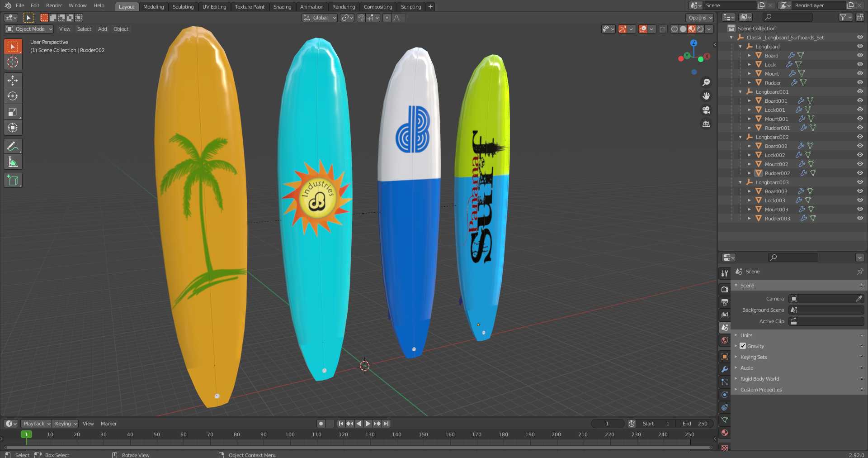The image size is (868, 458).
Task: Hide the Longboard001 collection
Action: pyautogui.click(x=860, y=91)
